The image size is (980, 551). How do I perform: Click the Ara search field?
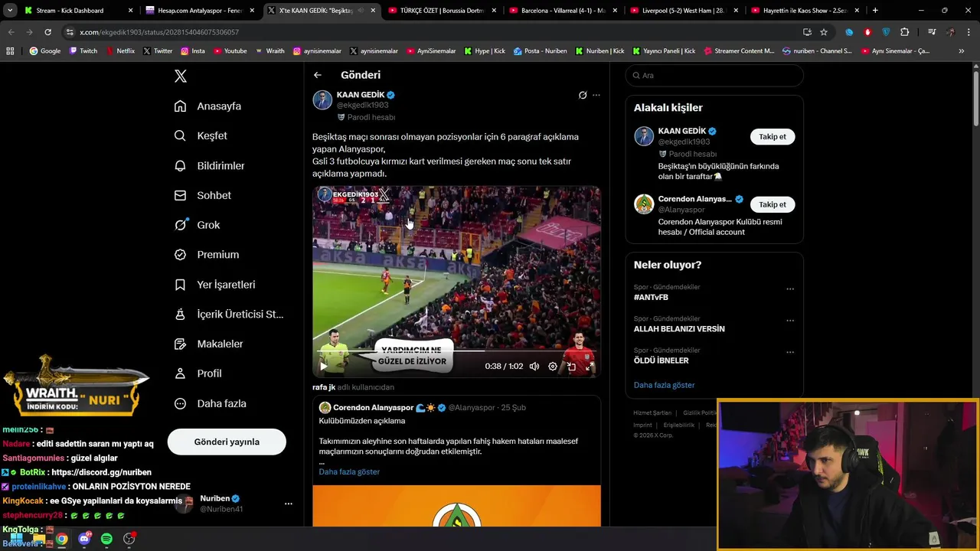click(714, 76)
